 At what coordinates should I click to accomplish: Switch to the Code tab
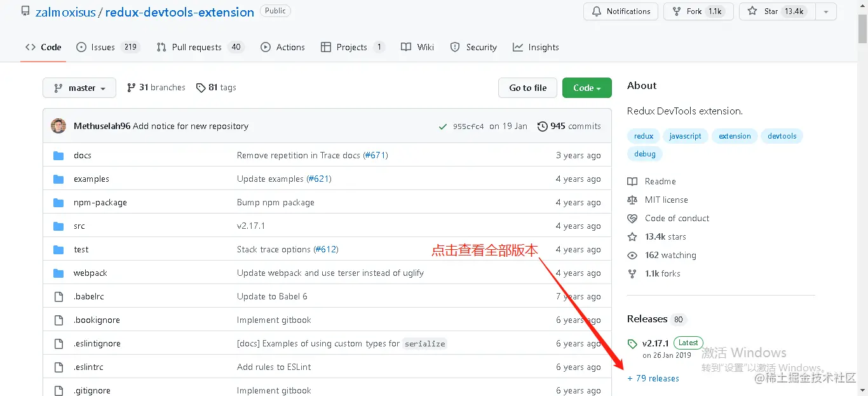coord(43,47)
